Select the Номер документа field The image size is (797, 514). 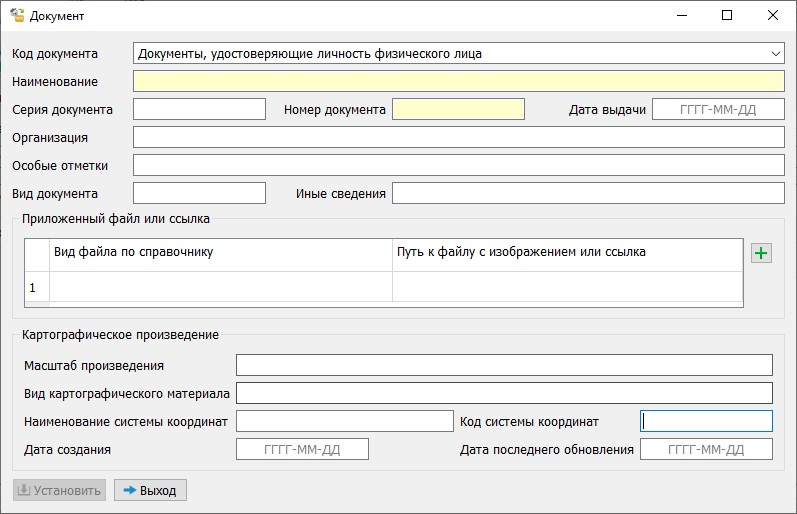(x=458, y=110)
